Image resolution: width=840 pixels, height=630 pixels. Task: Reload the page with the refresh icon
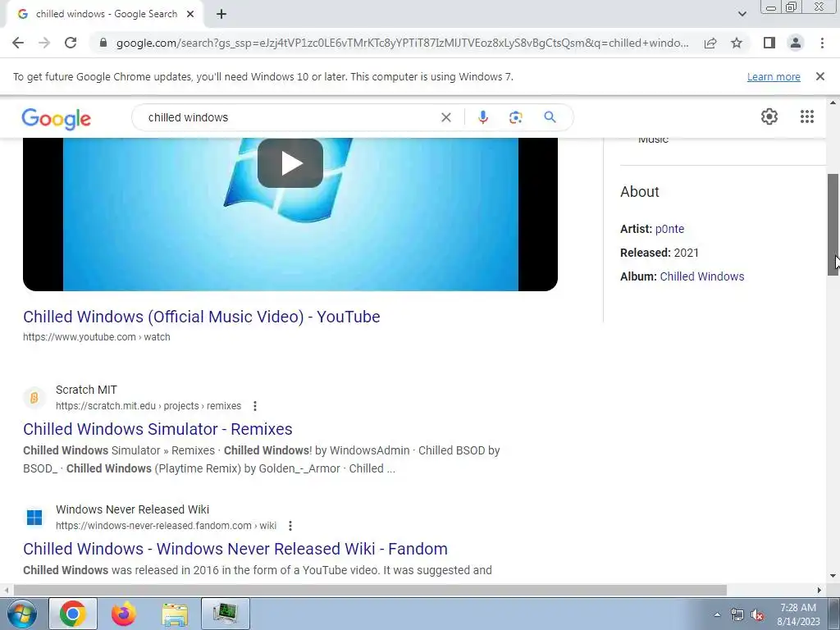click(71, 43)
